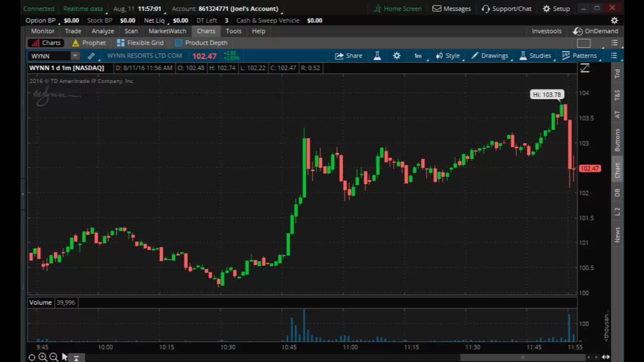Click the WYNN symbol input field
Screen dimensions: 644x362
point(50,56)
